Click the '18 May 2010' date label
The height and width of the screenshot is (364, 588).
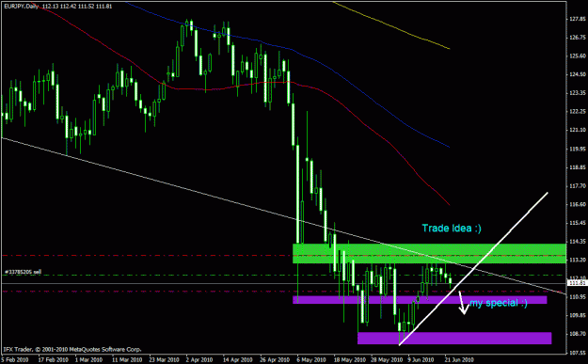pos(349,360)
